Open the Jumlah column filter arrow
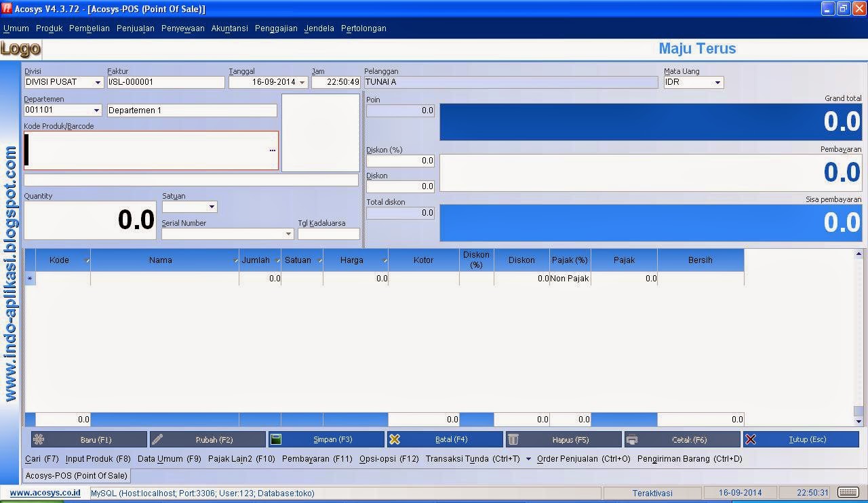This screenshot has width=868, height=503. tap(277, 261)
